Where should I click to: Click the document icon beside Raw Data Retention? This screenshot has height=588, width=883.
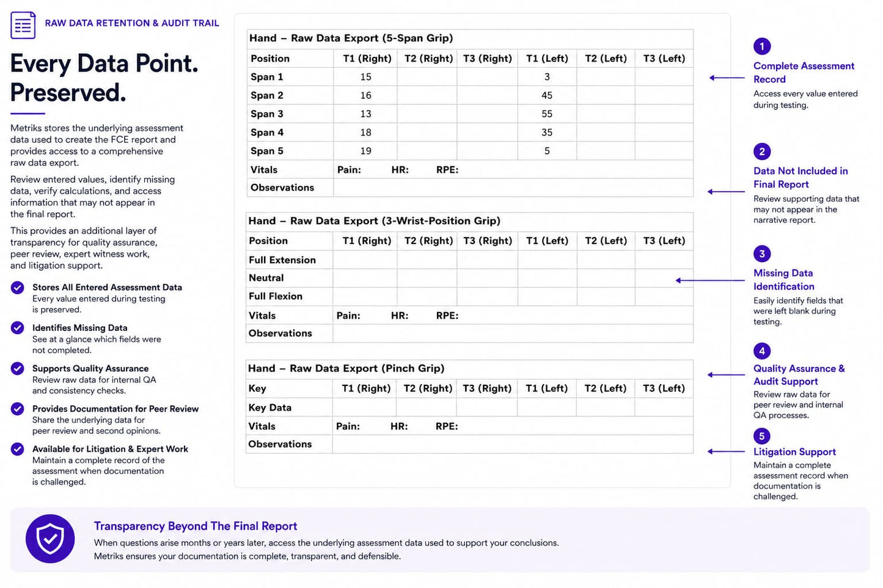pyautogui.click(x=23, y=25)
